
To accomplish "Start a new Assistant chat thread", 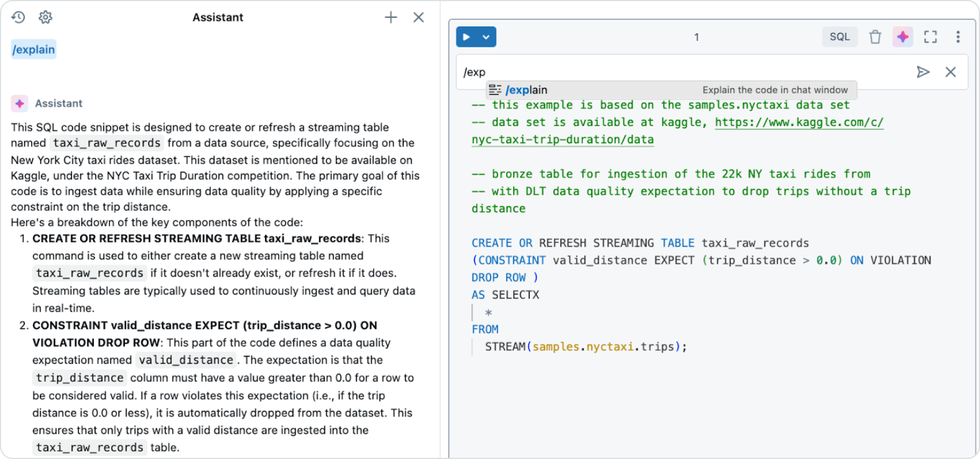I will 391,17.
